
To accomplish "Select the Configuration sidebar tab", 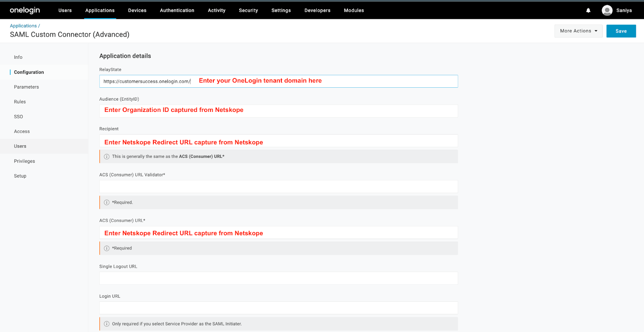I will pos(44,72).
